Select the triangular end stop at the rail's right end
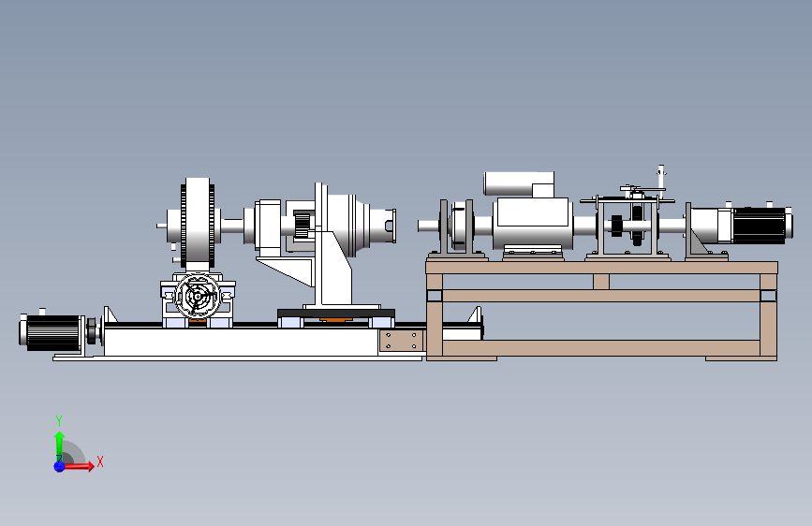812x526 pixels. pos(475,315)
